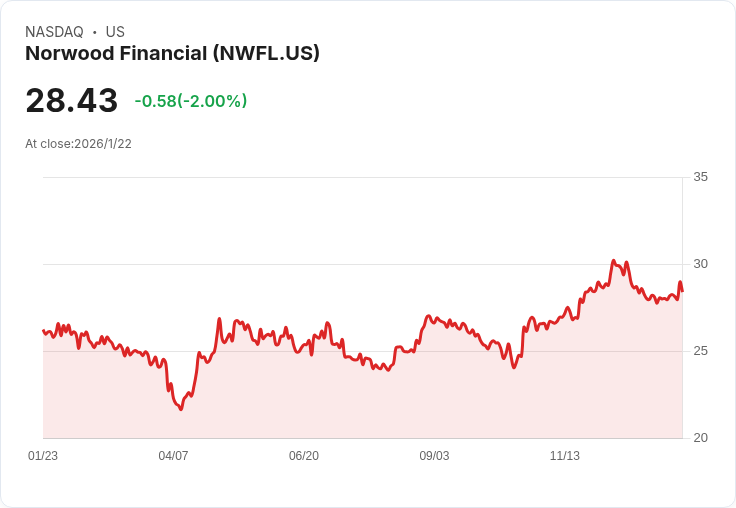Click the green -0.58(-2.00%) change value
Viewport: 736px width, 508px height.
coord(190,101)
